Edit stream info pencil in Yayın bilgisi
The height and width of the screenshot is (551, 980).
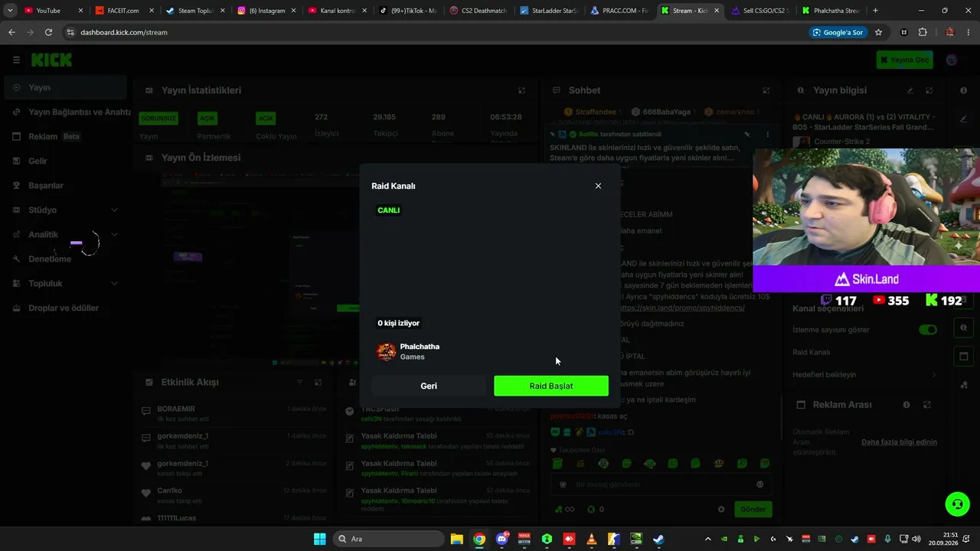910,90
